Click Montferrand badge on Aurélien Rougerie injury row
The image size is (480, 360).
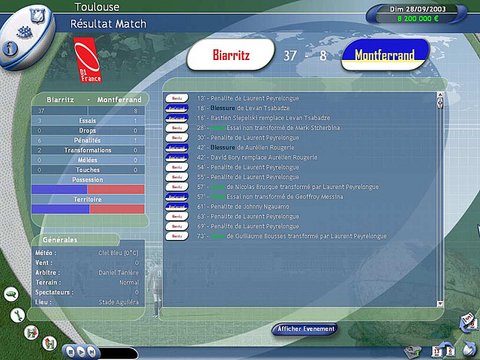pos(177,147)
